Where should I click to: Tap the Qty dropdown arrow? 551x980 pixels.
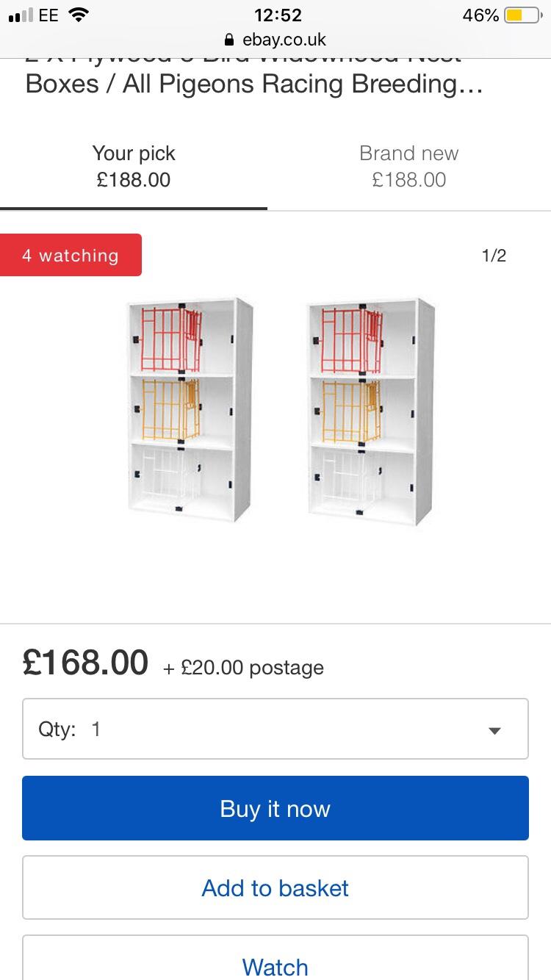(x=494, y=729)
